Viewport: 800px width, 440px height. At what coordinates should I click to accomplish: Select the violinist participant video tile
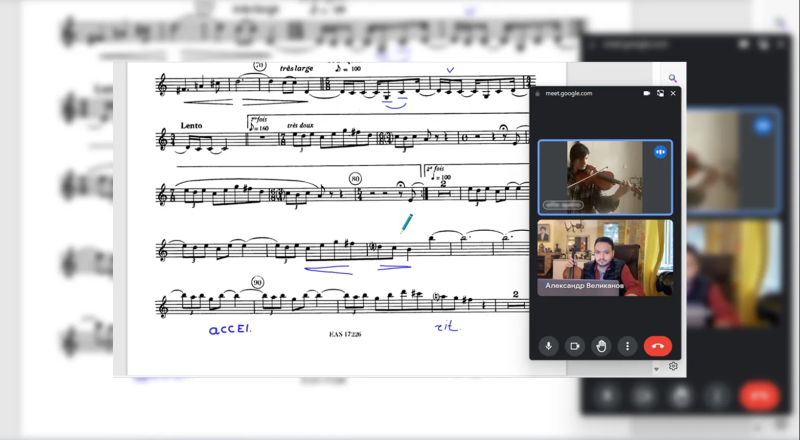(605, 178)
